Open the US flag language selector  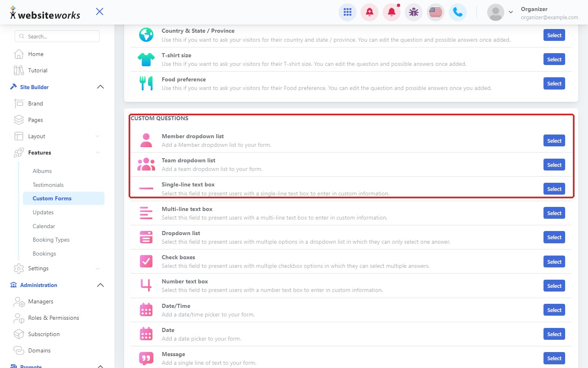[x=436, y=12]
